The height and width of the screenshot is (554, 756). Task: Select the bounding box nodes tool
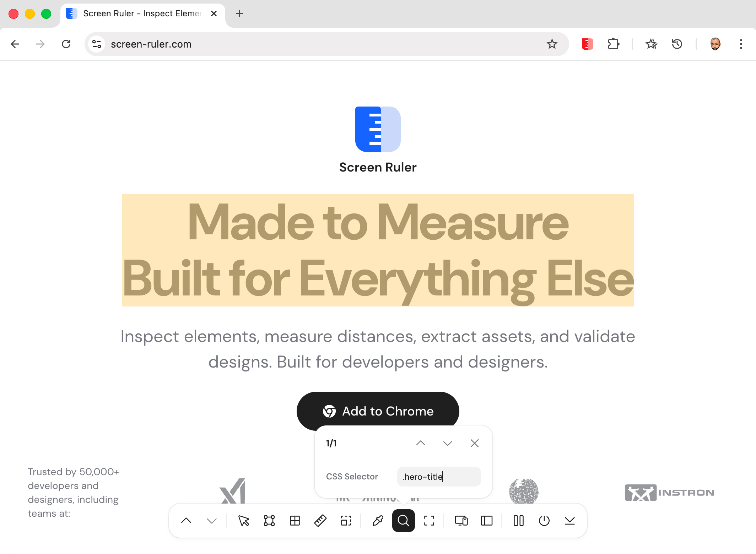(269, 521)
